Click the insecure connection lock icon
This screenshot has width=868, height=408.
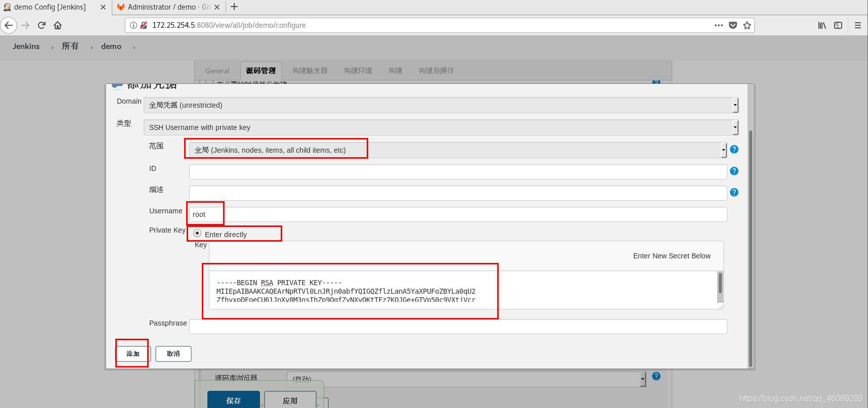tap(144, 25)
